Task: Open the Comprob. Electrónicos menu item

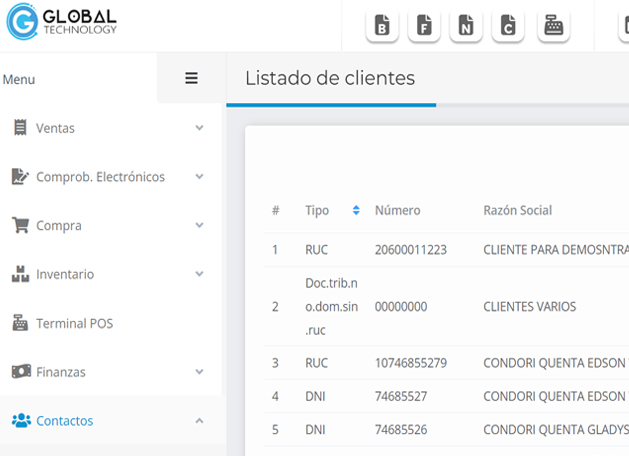Action: point(101,177)
